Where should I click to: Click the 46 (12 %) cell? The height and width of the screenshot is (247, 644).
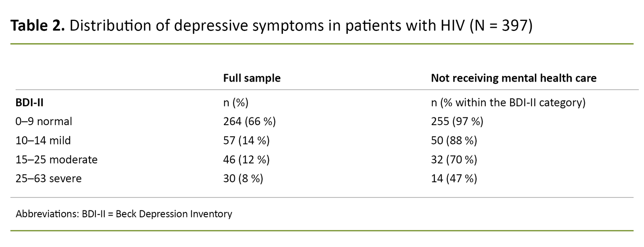(x=246, y=160)
